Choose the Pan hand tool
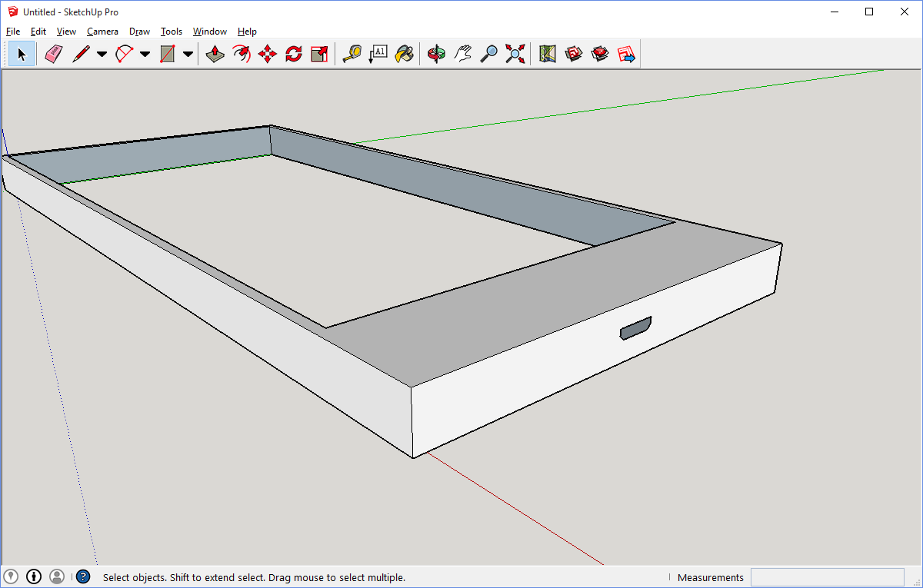923x588 pixels. click(462, 54)
